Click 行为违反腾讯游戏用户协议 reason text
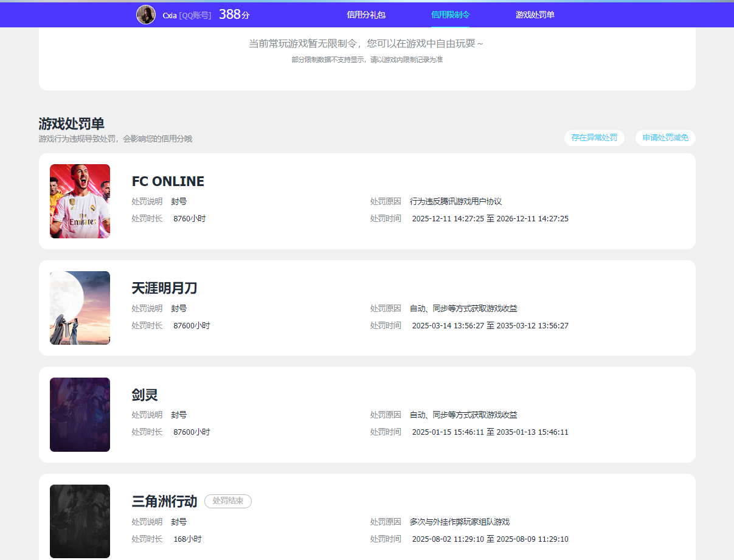Image resolution: width=734 pixels, height=560 pixels. point(455,201)
